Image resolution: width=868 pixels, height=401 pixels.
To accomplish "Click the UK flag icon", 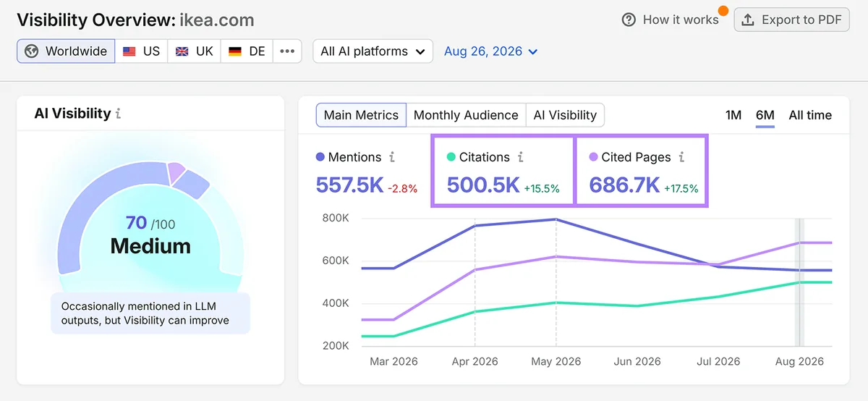I will tap(182, 51).
